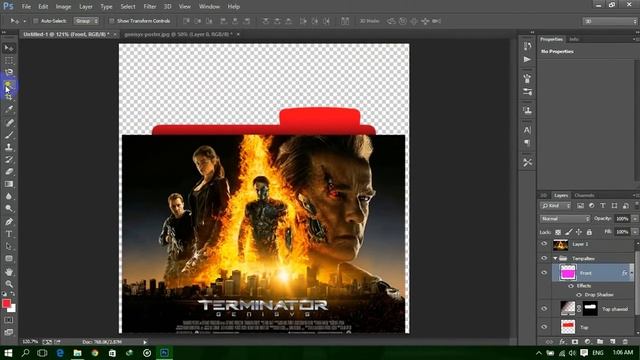640x360 pixels.
Task: Select the Lasso tool
Action: [9, 72]
